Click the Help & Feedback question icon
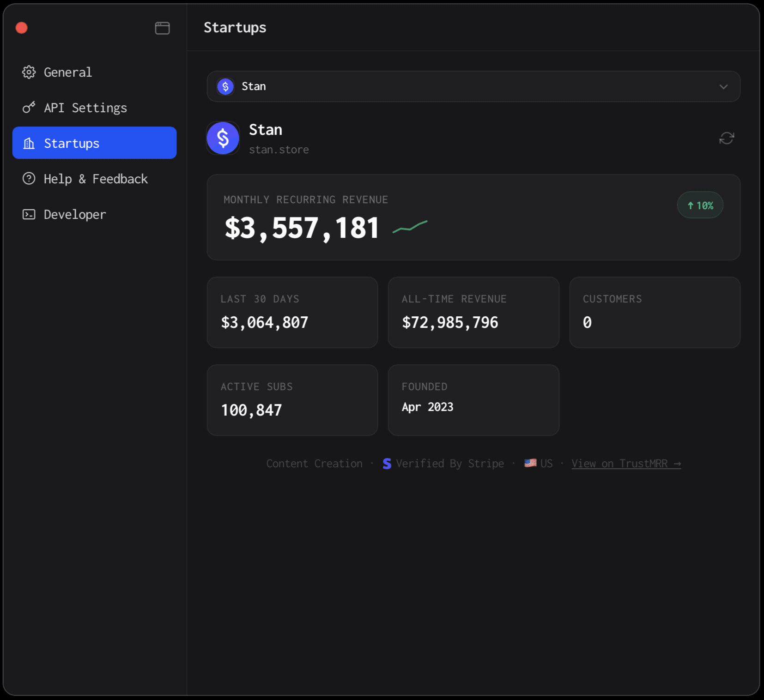The height and width of the screenshot is (700, 764). (29, 179)
